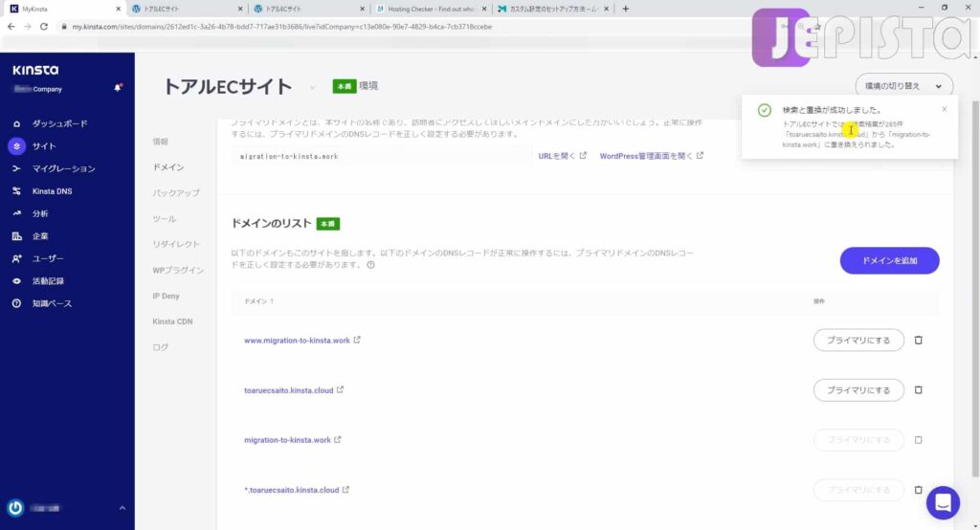The width and height of the screenshot is (980, 530).
Task: Close the MyKinsta browser tab
Action: click(x=118, y=9)
